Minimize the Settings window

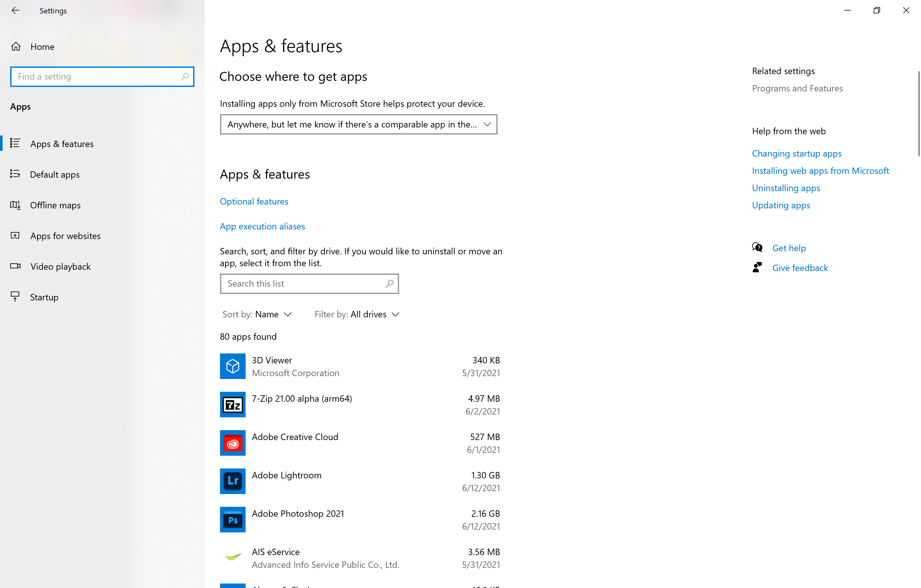point(847,10)
